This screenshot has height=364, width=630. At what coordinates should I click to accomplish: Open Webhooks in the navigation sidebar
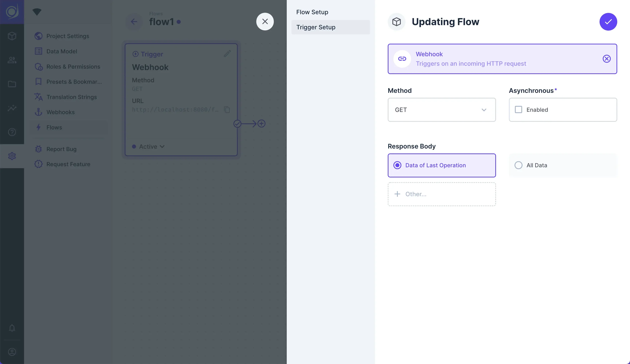coord(60,112)
